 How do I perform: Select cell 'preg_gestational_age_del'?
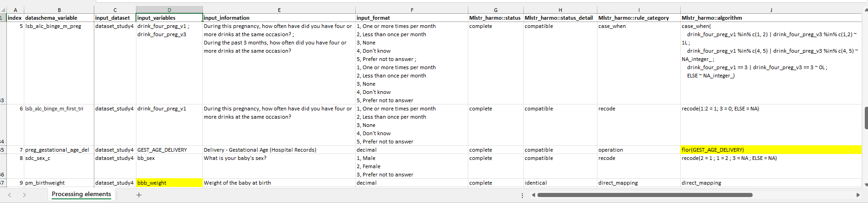tap(59, 150)
